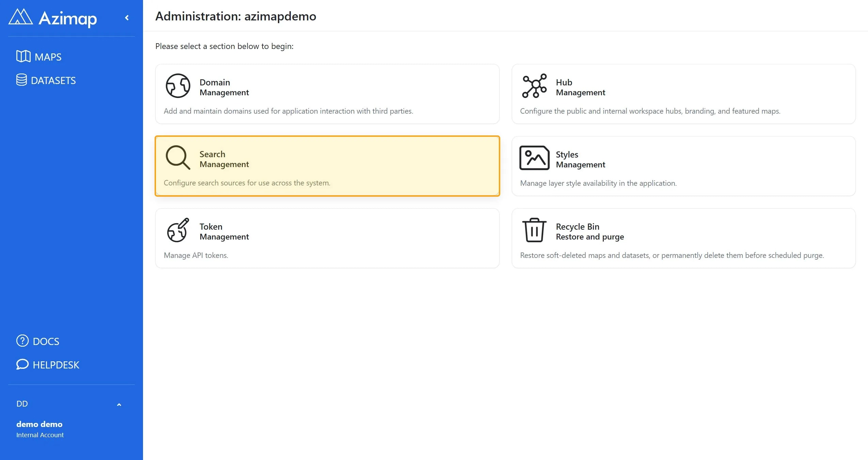Screen dimensions: 868x460
Task: Click the DATASETS database icon
Action: click(x=21, y=80)
